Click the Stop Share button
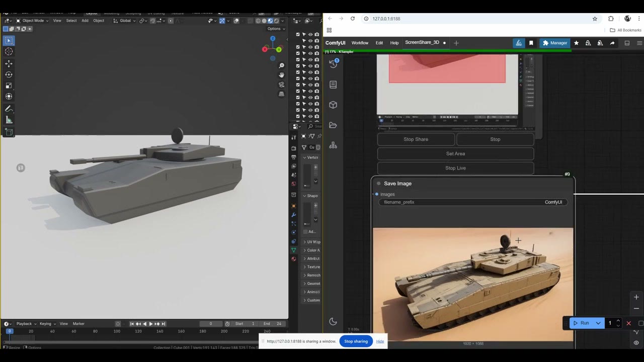Image resolution: width=644 pixels, height=362 pixels. 416,139
